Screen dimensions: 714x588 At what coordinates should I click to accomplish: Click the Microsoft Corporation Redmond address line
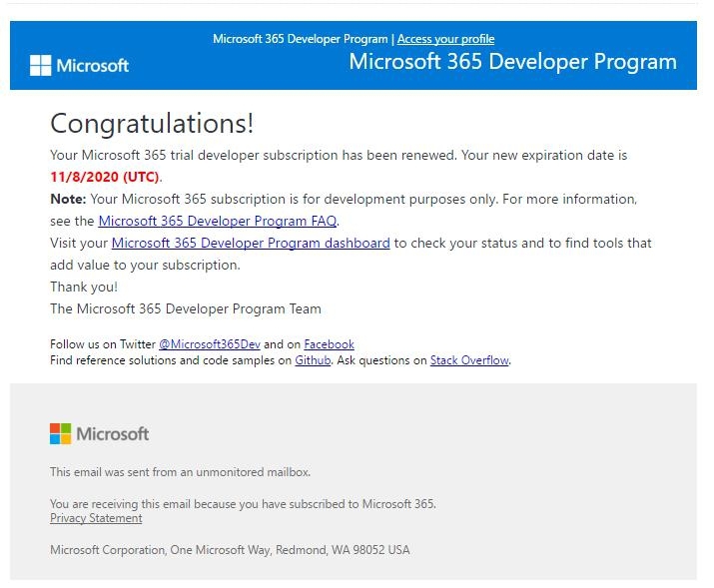[230, 550]
